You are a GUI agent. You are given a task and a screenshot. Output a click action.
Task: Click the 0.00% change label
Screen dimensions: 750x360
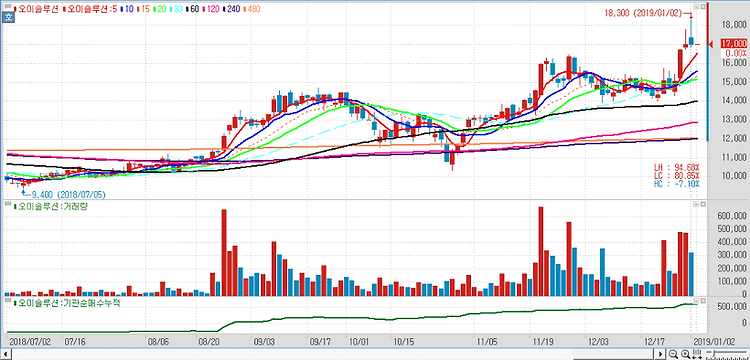pos(737,53)
